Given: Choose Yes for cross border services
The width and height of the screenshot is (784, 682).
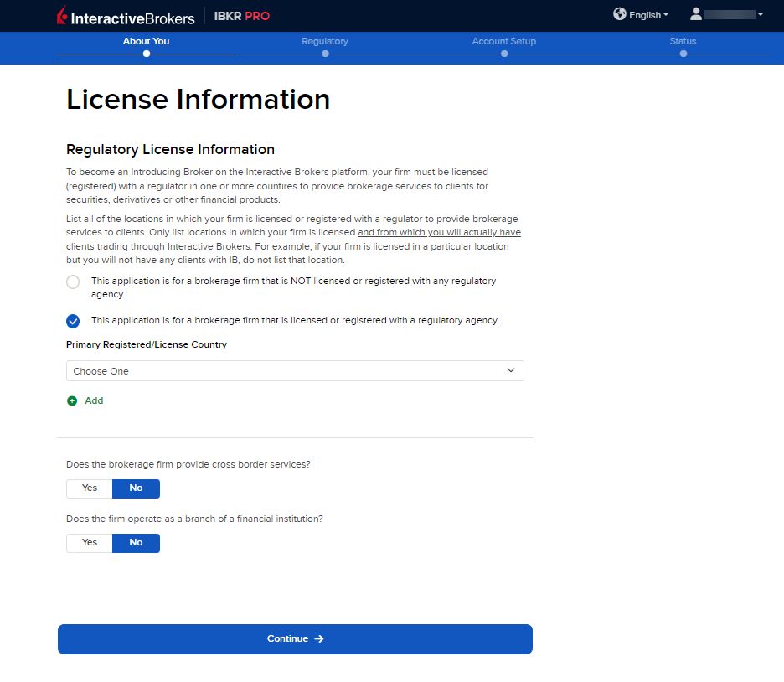Looking at the screenshot, I should (x=90, y=488).
